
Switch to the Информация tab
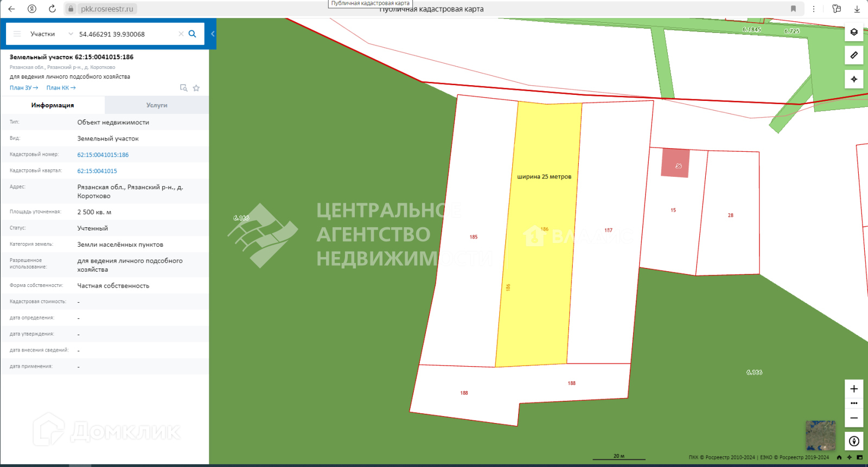53,105
